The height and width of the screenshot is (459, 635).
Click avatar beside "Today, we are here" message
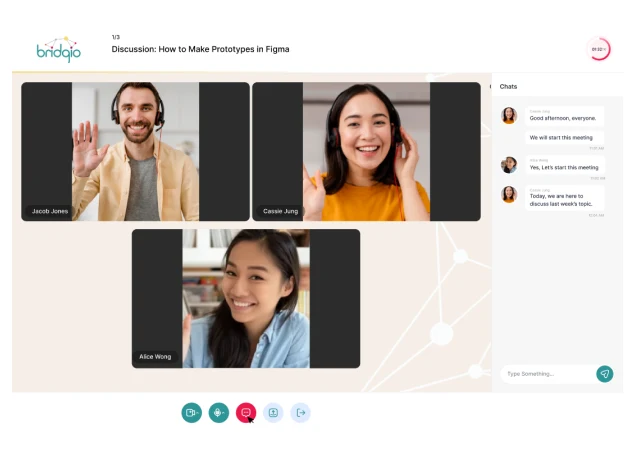tap(509, 194)
